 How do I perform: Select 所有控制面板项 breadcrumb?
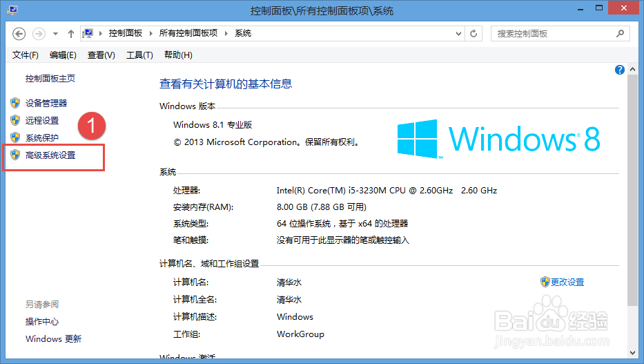coord(188,33)
